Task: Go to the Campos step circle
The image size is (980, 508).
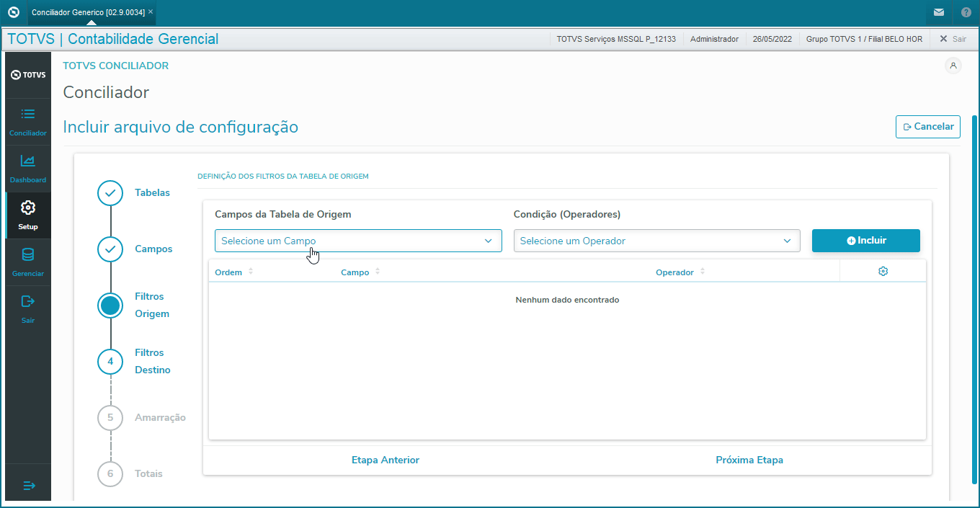Action: coord(110,249)
